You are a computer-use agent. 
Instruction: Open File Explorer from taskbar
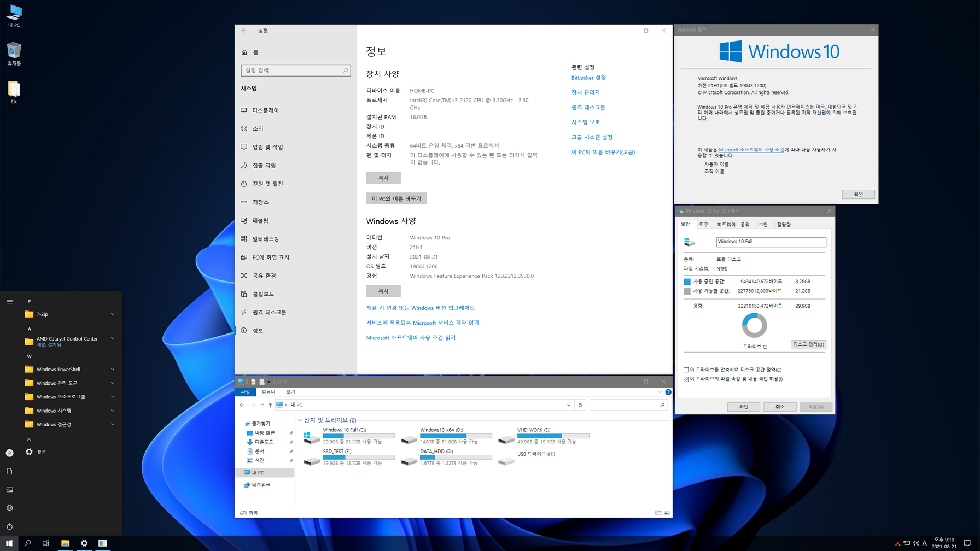click(x=65, y=543)
